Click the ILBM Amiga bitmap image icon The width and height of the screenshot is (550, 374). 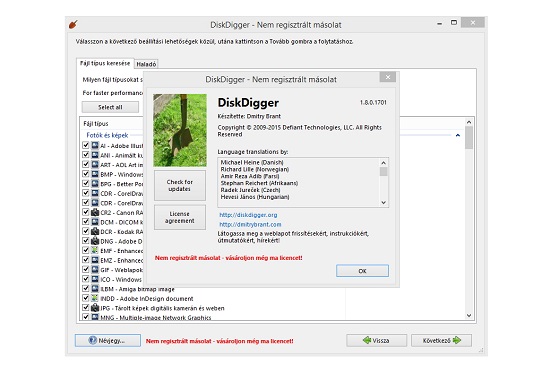pyautogui.click(x=95, y=289)
